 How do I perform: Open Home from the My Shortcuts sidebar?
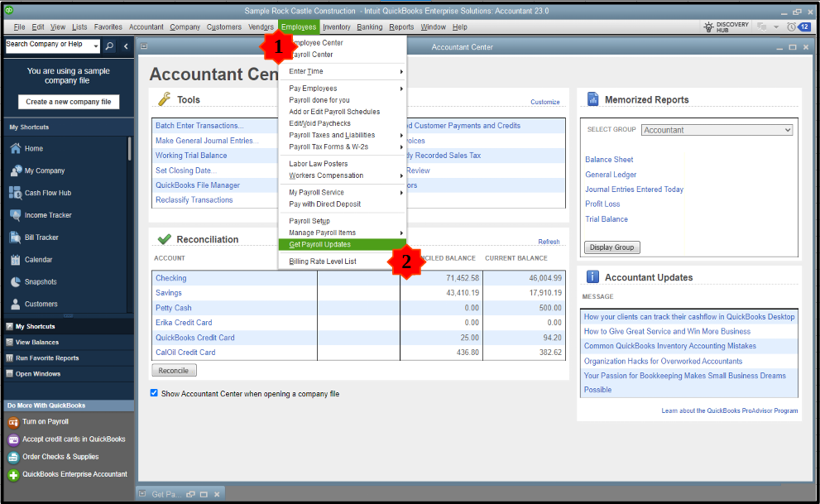[33, 148]
